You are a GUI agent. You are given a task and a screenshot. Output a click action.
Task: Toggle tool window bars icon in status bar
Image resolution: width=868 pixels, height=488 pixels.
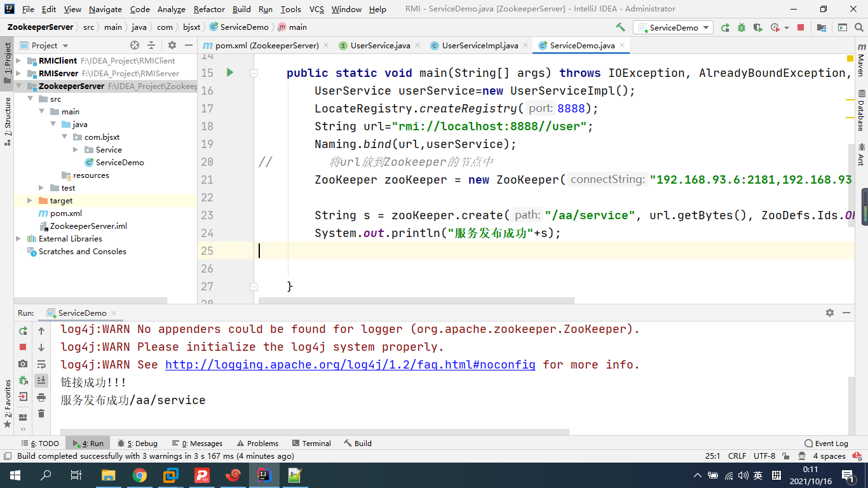pyautogui.click(x=7, y=456)
